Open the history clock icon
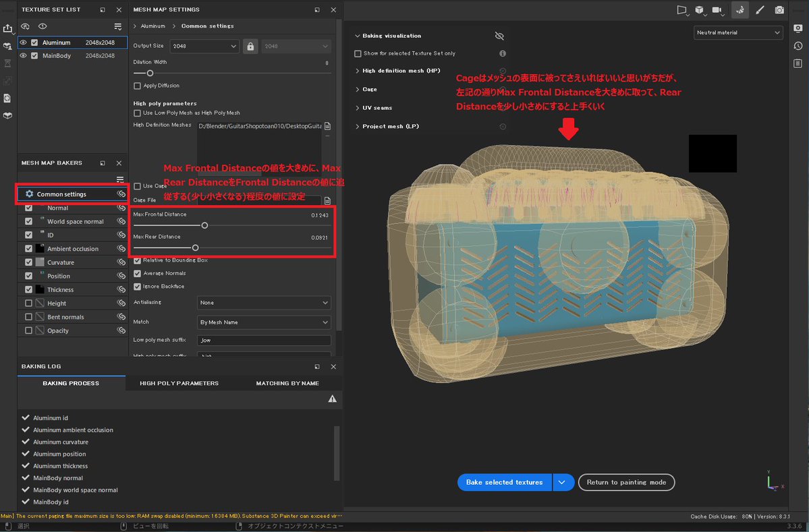Viewport: 809px width, 532px height. tap(798, 46)
